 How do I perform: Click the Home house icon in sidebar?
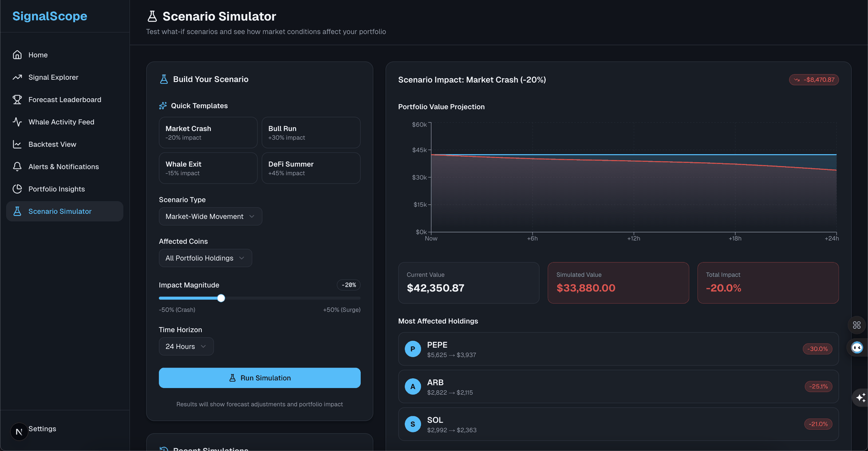pos(17,55)
